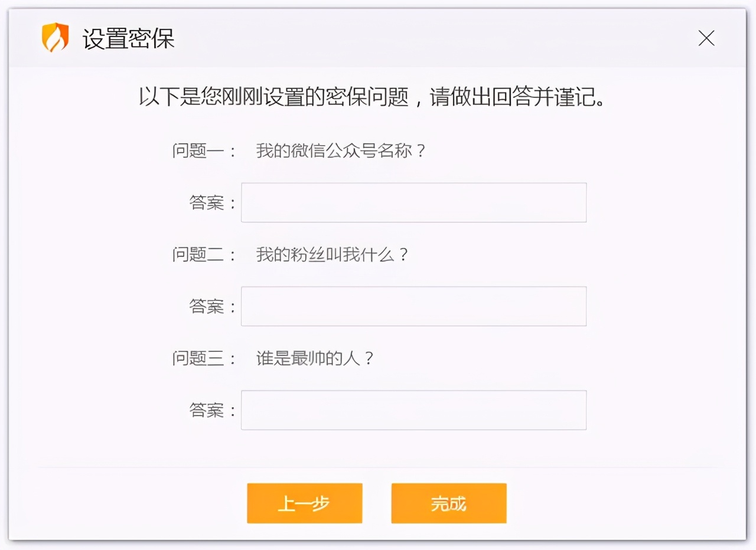Click the question text 我的微信公众号名称？

342,151
